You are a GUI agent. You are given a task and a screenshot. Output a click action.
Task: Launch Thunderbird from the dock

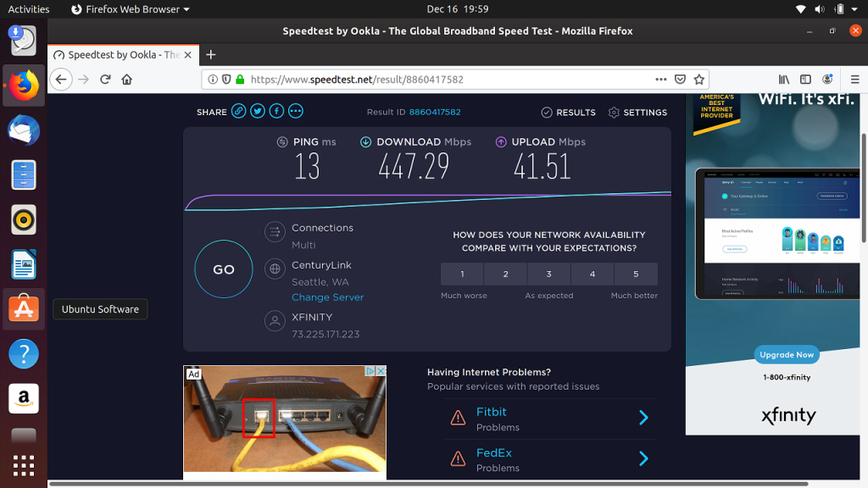coord(24,130)
